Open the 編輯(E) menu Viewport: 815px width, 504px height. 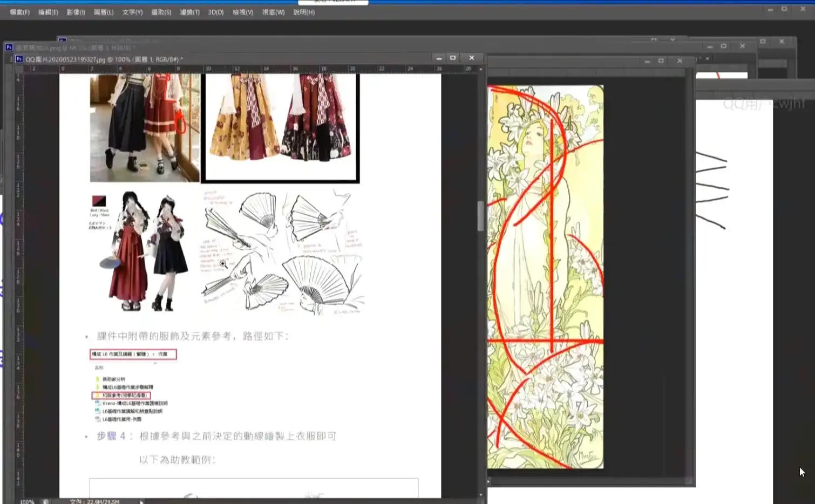click(47, 12)
